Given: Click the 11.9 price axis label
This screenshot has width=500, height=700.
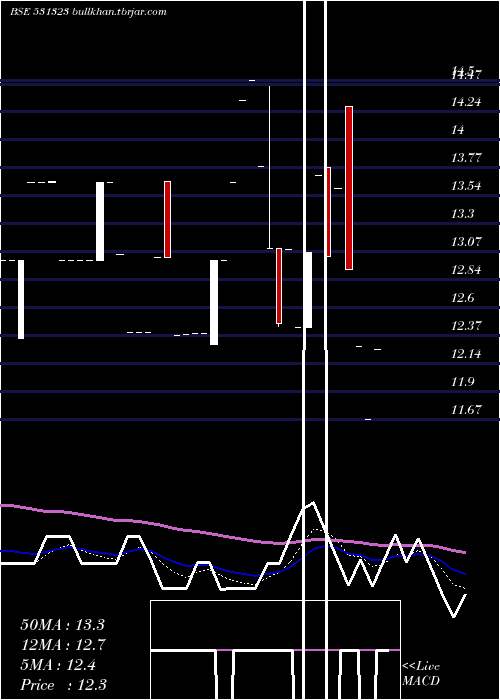Looking at the screenshot, I should pyautogui.click(x=462, y=382).
